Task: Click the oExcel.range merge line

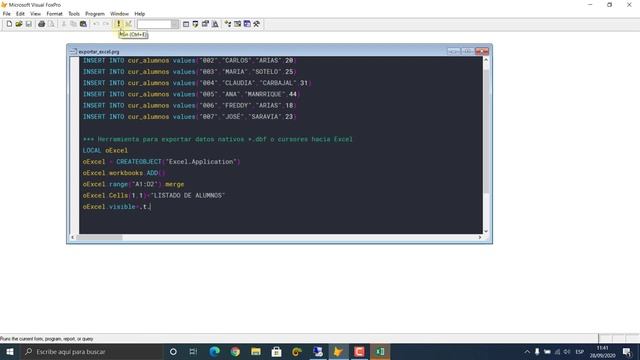Action: [x=133, y=184]
